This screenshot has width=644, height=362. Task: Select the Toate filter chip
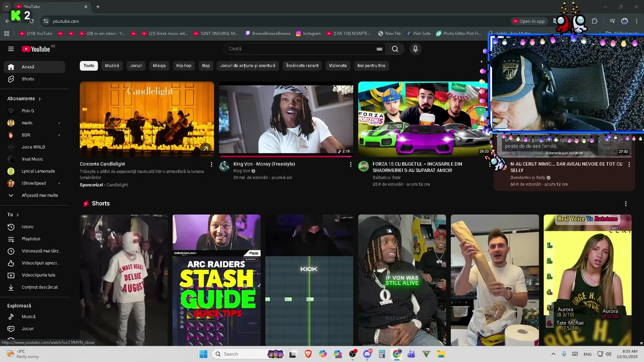point(89,65)
